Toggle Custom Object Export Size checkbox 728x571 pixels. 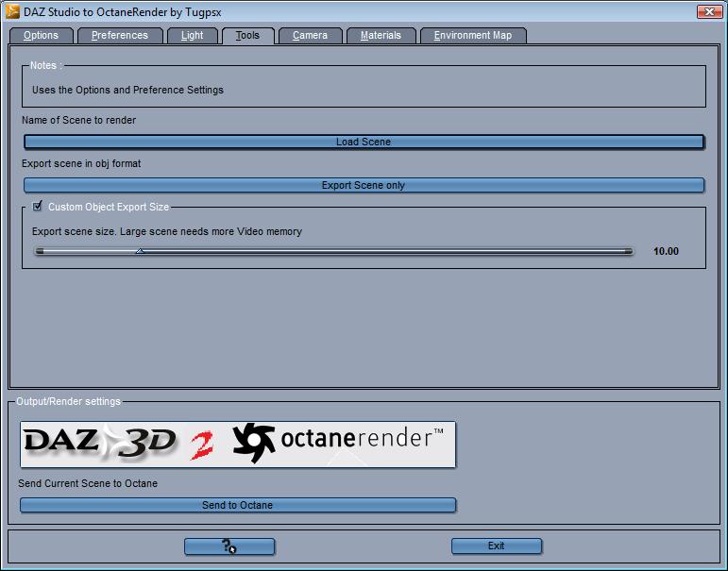tap(38, 206)
